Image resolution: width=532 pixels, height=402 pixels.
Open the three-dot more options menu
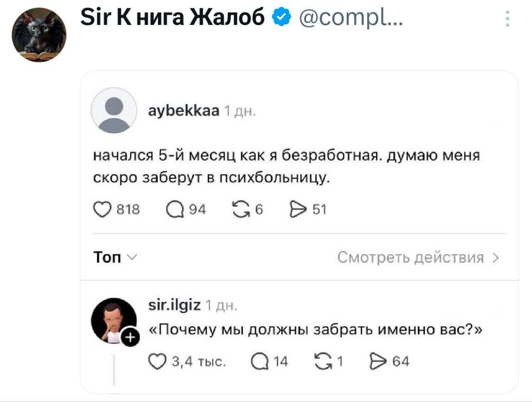507,19
